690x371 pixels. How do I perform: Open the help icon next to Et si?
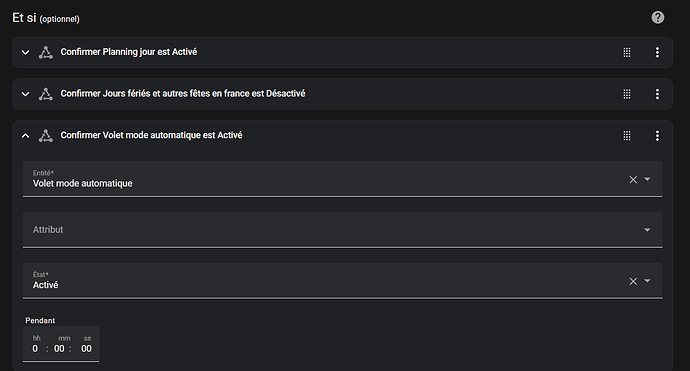point(657,17)
